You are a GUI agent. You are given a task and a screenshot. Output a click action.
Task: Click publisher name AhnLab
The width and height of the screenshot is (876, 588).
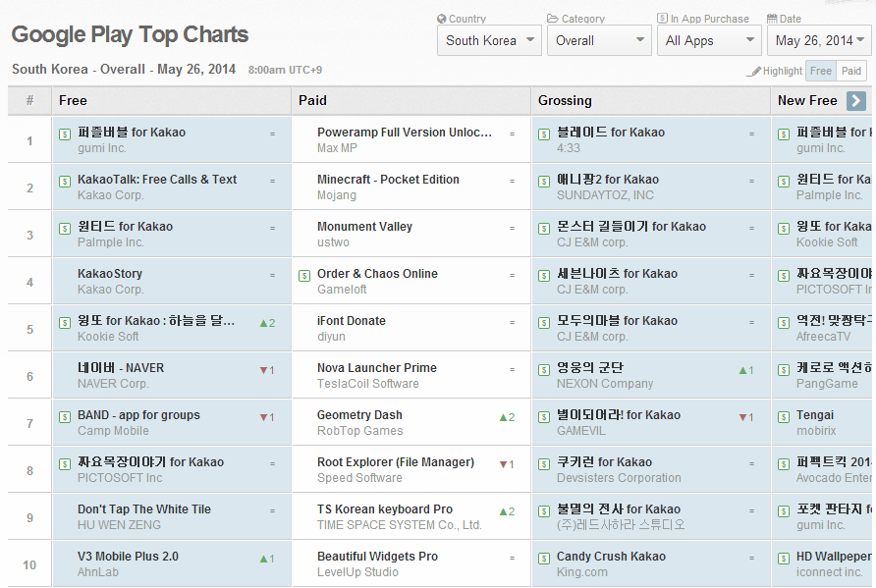[98, 572]
